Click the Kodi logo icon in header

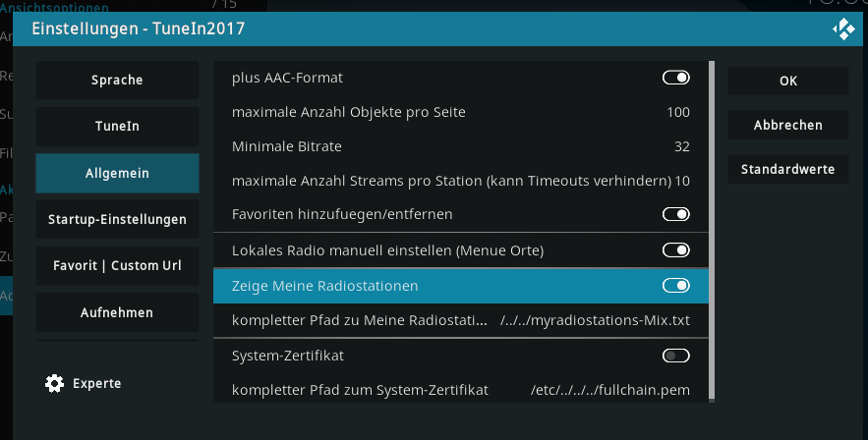tap(843, 28)
